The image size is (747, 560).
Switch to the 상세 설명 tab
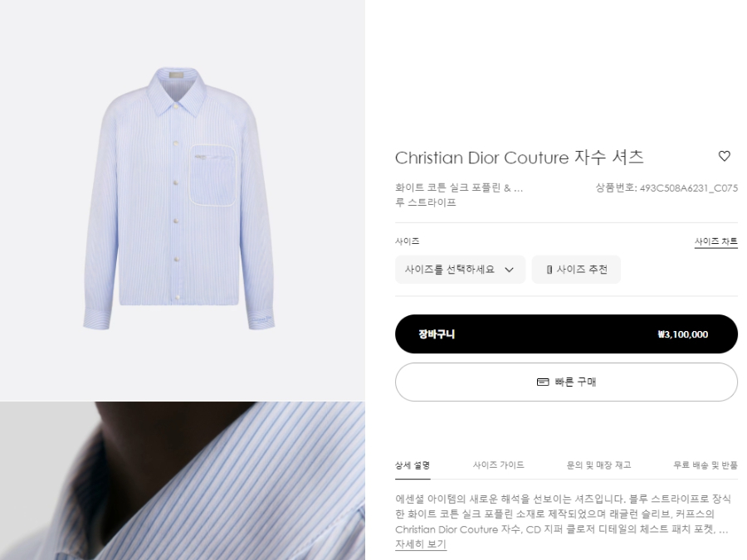click(413, 465)
